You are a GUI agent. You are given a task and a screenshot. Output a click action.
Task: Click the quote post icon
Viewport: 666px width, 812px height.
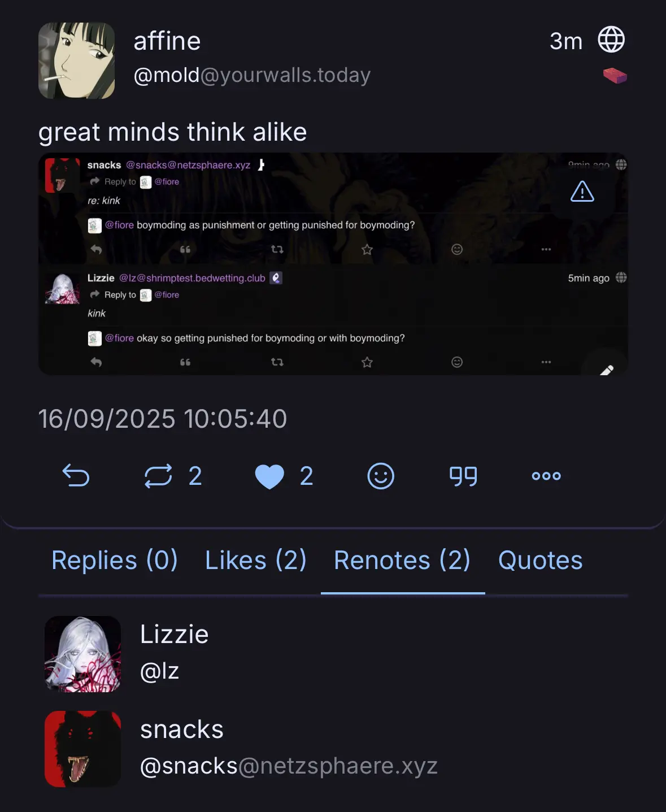click(463, 476)
